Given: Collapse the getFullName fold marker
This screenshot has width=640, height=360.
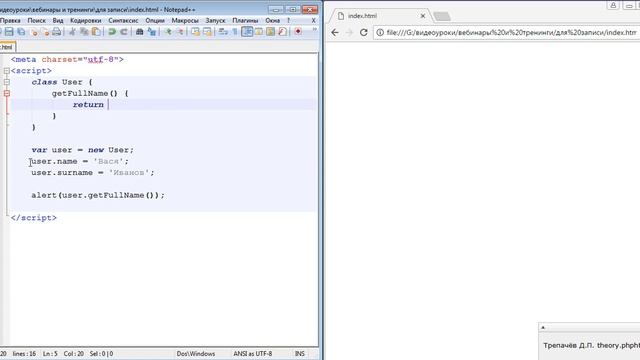Looking at the screenshot, I should point(7,93).
